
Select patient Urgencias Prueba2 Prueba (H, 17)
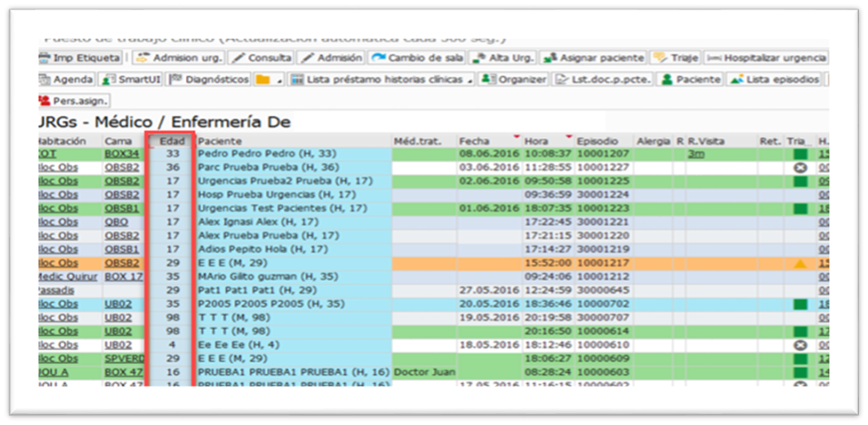tap(285, 181)
